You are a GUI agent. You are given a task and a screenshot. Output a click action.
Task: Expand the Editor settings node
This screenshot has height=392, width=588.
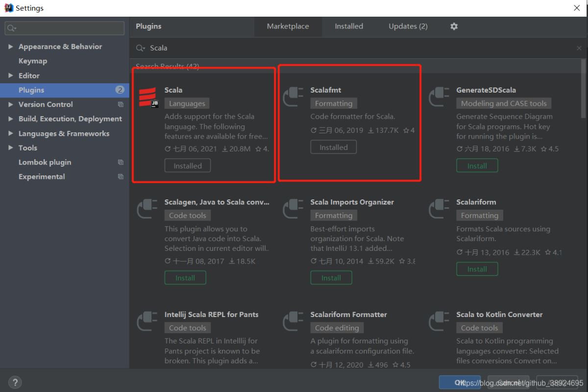pos(11,75)
